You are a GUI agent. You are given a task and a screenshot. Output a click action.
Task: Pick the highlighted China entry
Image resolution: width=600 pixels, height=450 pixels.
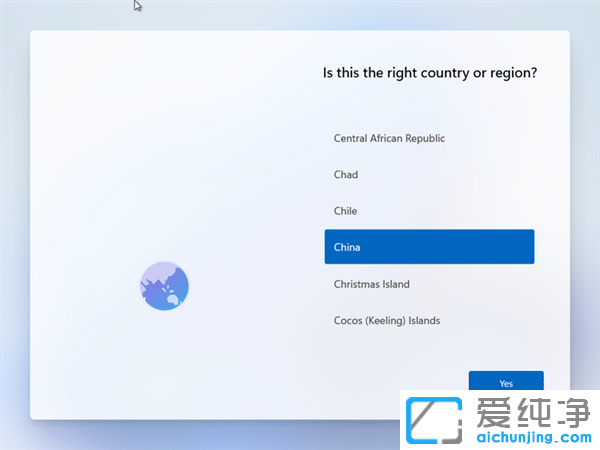point(429,247)
